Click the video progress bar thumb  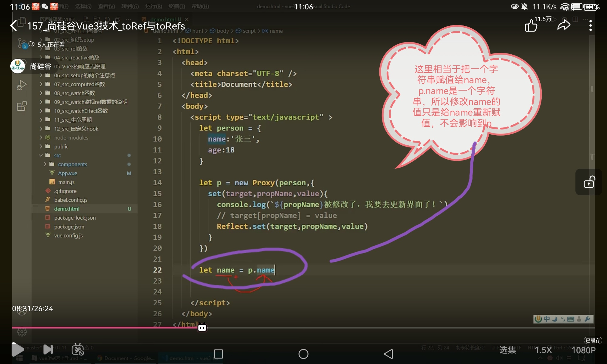pyautogui.click(x=202, y=328)
